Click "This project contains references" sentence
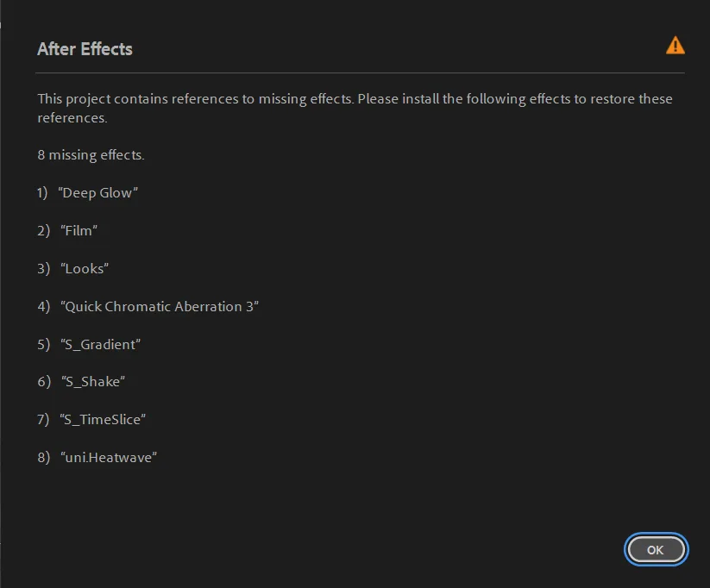 195,99
